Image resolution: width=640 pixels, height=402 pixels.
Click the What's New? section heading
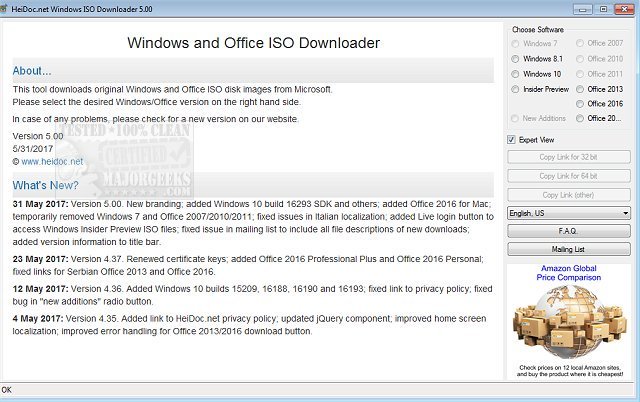(45, 185)
